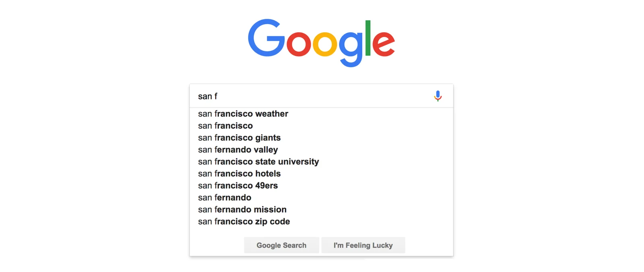Pick 'san fernando' from the suggestions

point(225,197)
